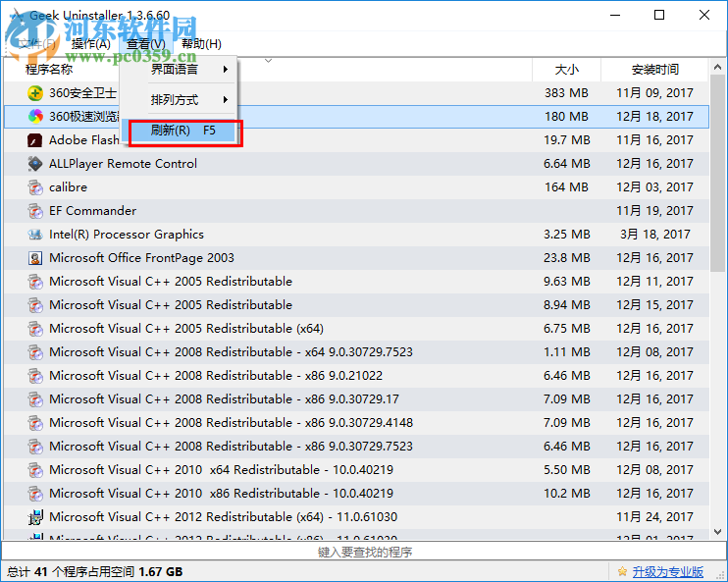Click icon of Visual C++ 2005 Redistributable (x64)

click(35, 329)
